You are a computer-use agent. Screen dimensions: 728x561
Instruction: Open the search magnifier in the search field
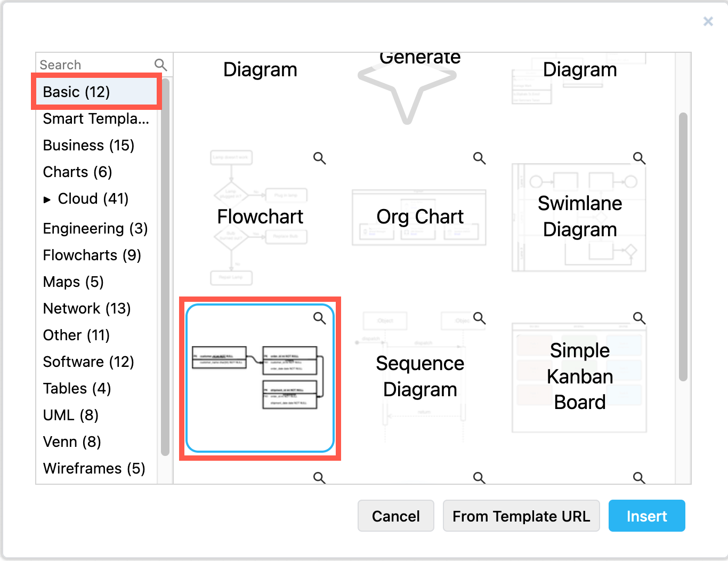pyautogui.click(x=160, y=64)
